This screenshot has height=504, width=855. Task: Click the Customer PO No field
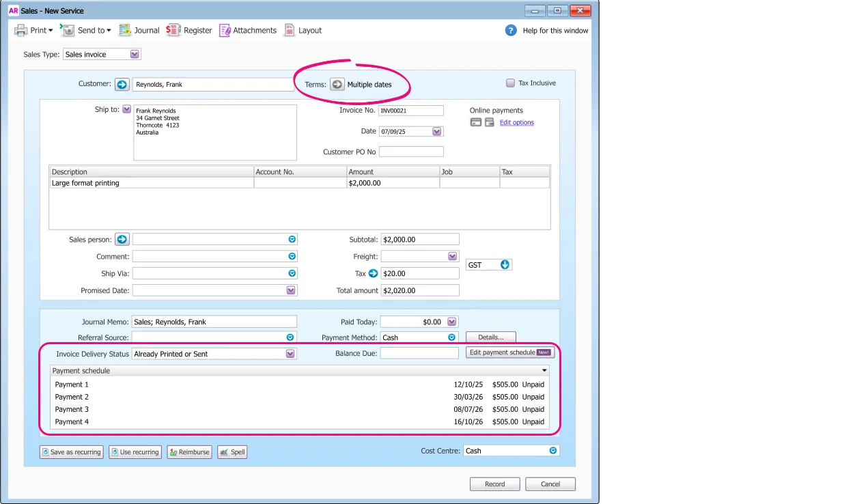pyautogui.click(x=411, y=152)
